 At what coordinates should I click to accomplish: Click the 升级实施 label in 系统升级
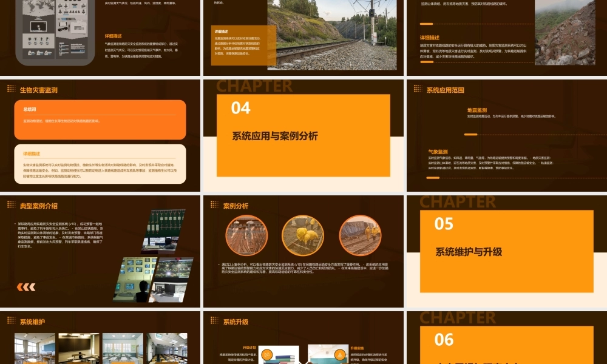pos(357,348)
